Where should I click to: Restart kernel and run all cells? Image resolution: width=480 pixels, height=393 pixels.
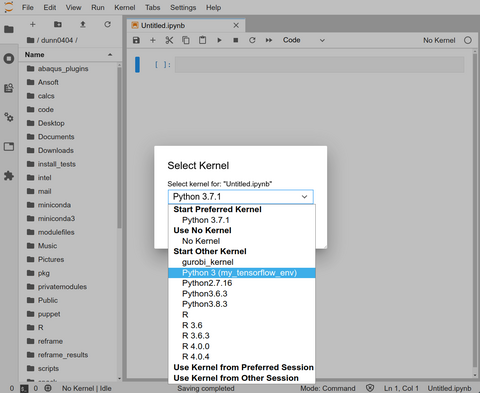click(269, 40)
